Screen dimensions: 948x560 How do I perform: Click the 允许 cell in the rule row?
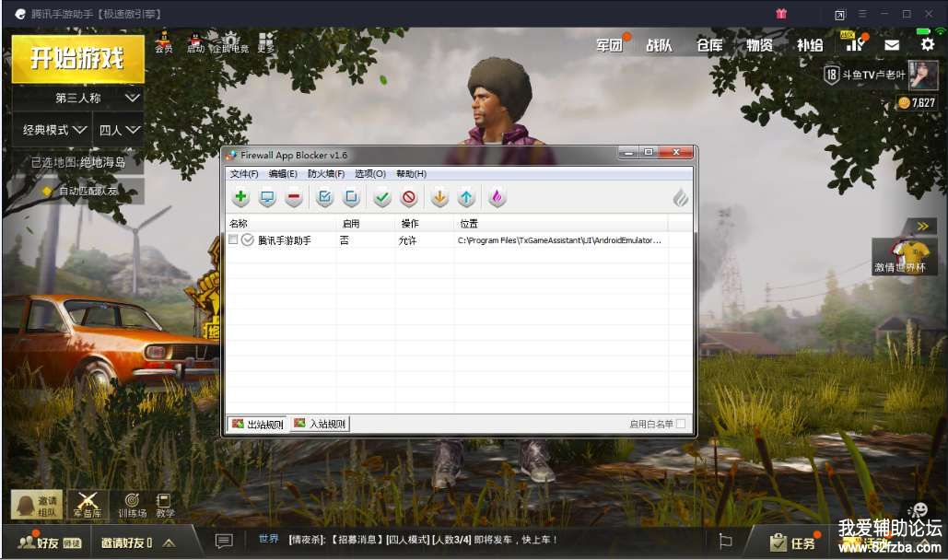tap(407, 240)
